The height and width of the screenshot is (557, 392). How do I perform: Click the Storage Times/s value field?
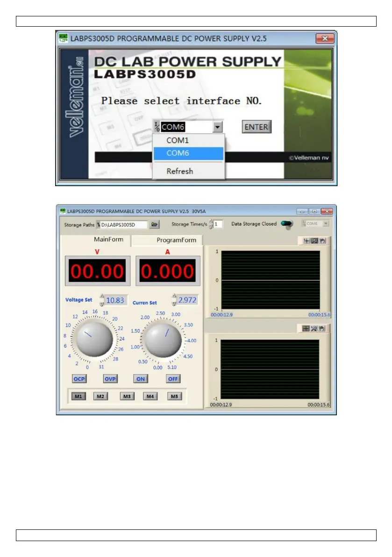click(218, 224)
